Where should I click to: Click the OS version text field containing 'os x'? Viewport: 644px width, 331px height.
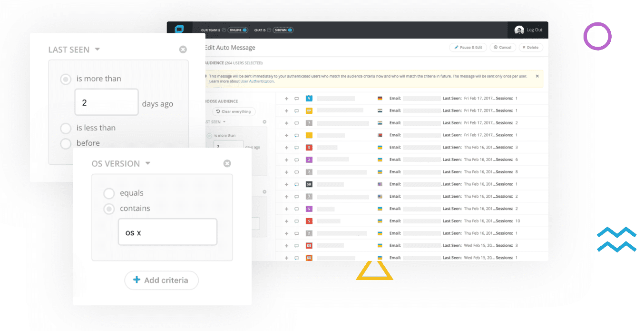tap(167, 232)
